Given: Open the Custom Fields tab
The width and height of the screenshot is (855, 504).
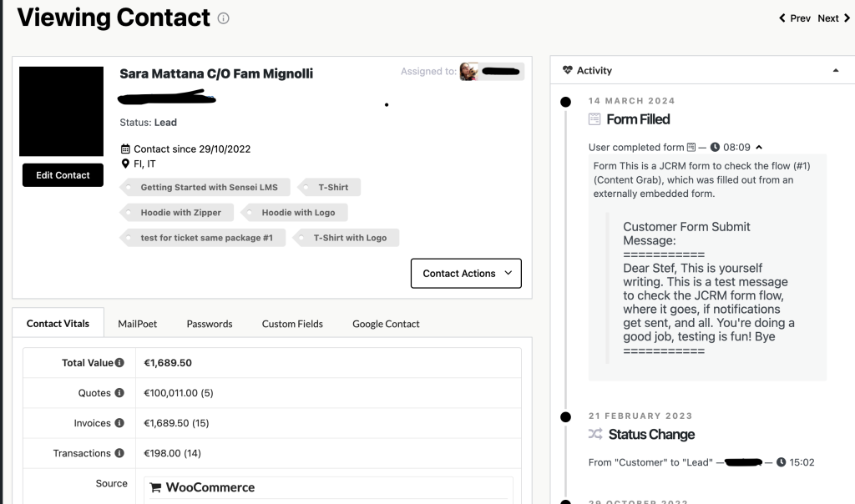Looking at the screenshot, I should tap(291, 323).
